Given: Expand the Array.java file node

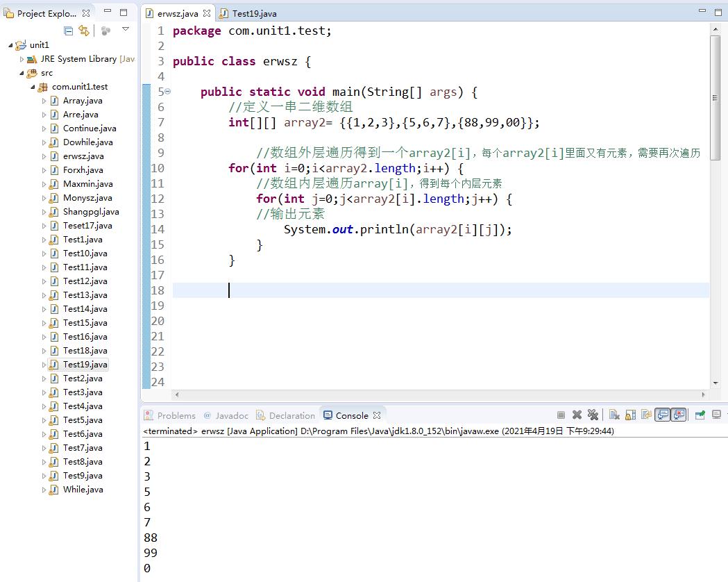Looking at the screenshot, I should click(44, 101).
